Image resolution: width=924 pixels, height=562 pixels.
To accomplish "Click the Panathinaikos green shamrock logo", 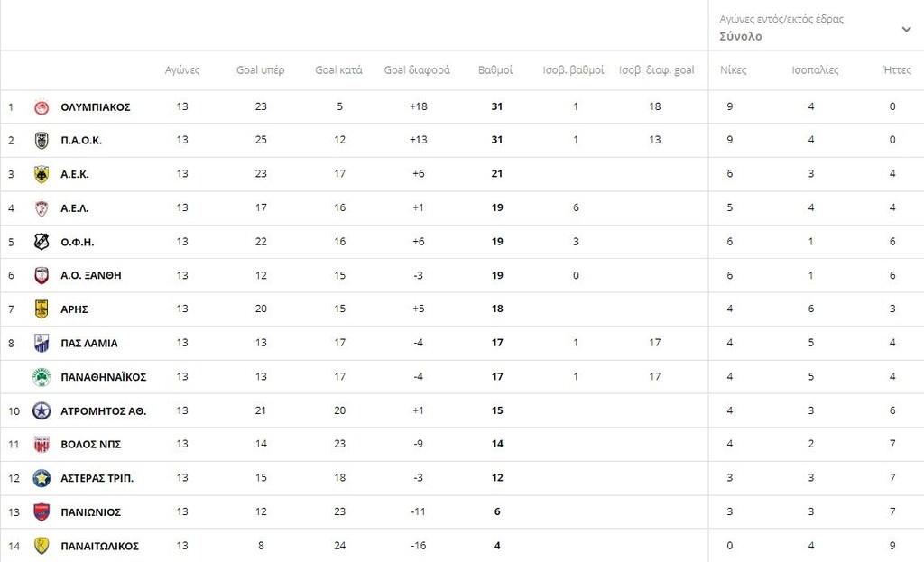I will [x=42, y=377].
